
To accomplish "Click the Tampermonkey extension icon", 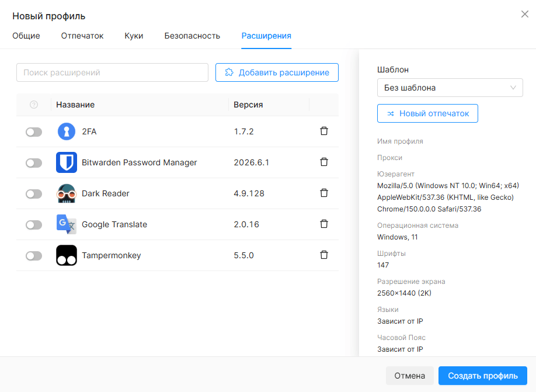I will click(67, 255).
